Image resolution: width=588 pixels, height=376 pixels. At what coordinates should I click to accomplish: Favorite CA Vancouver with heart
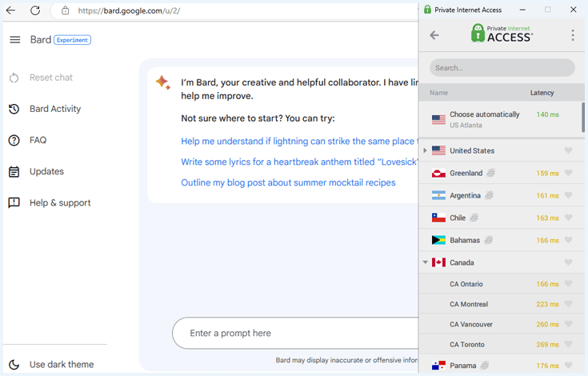coord(569,324)
